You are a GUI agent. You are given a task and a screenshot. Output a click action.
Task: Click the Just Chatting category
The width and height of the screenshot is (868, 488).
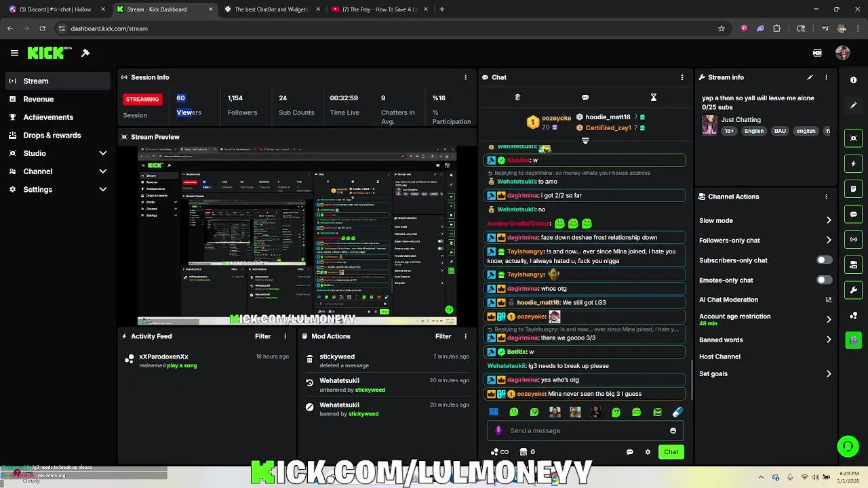point(741,120)
